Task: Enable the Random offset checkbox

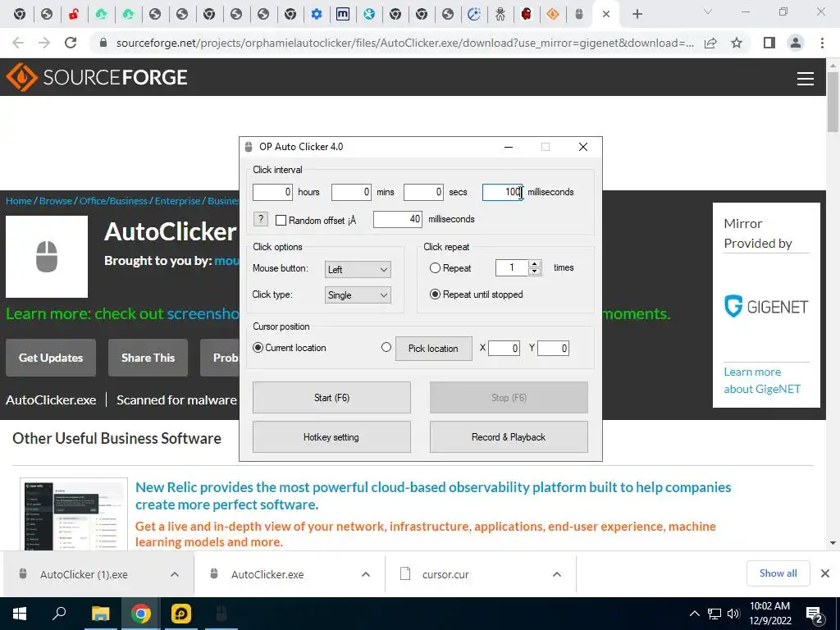Action: (281, 220)
